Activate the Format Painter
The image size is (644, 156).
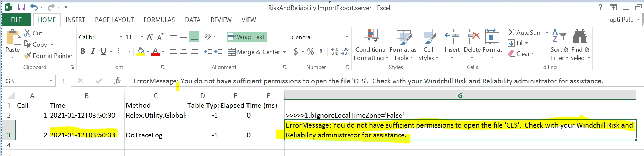(x=48, y=56)
